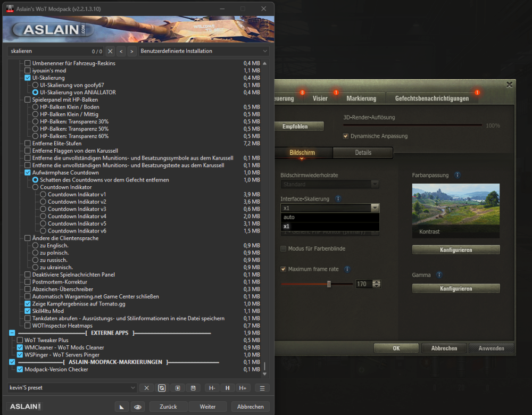Select the Bildschirm sub-tab

point(302,153)
